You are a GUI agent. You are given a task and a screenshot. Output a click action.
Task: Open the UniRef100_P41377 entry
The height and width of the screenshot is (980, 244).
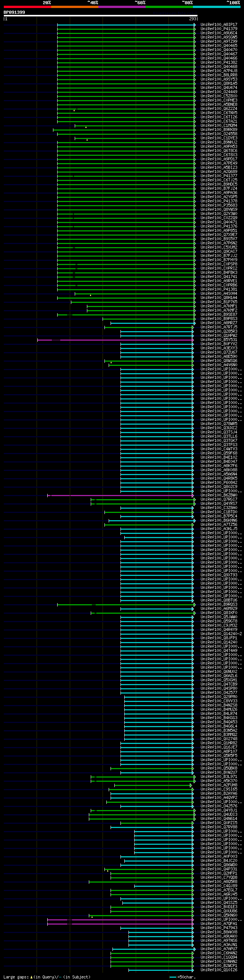click(219, 176)
